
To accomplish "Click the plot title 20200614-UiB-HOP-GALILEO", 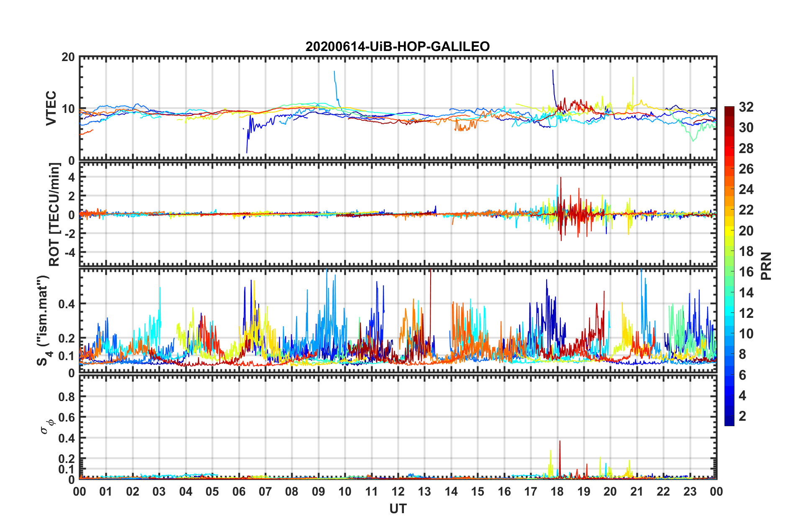I will 398,46.
